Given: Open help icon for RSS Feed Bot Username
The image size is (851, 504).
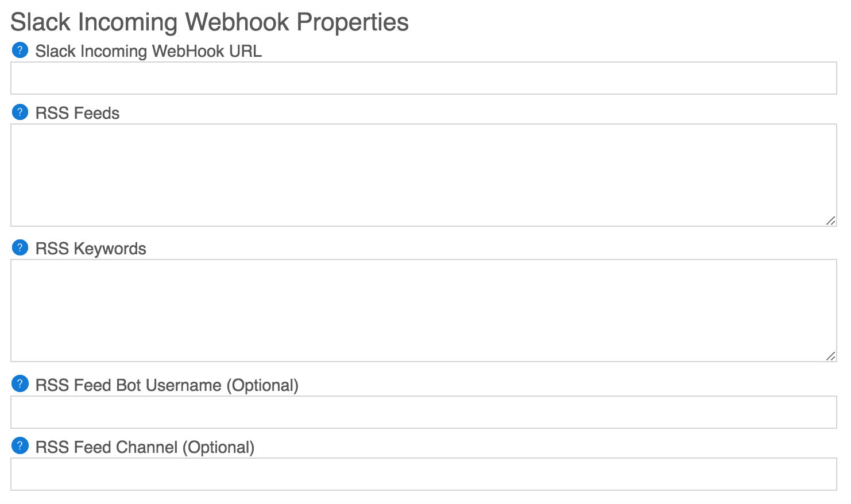Looking at the screenshot, I should [20, 384].
